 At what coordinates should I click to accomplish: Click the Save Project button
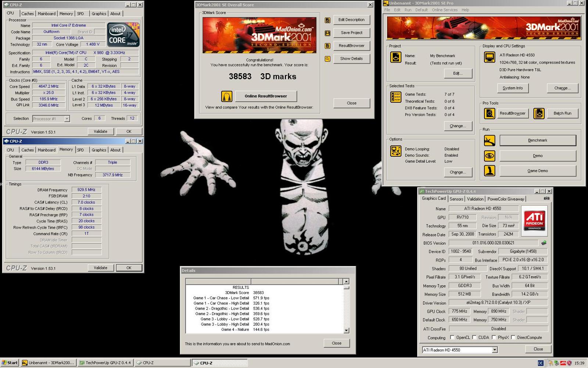[x=352, y=33]
